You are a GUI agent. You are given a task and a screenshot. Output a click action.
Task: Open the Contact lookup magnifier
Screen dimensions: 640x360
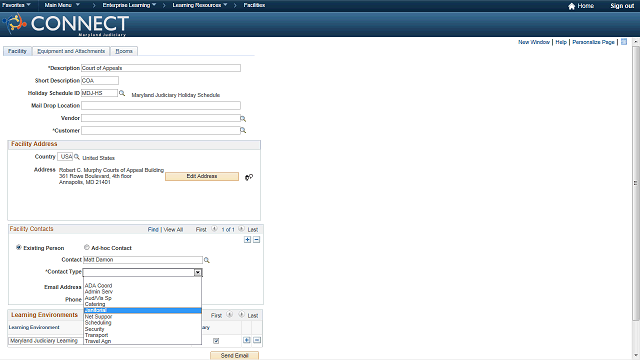pos(207,260)
